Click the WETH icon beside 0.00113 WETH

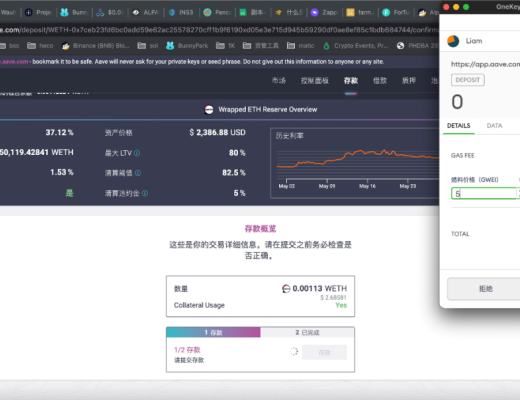(286, 289)
